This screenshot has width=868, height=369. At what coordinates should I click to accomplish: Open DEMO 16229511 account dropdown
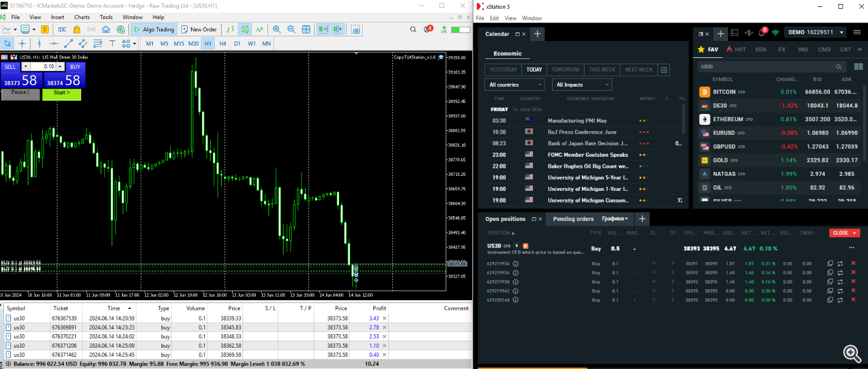pyautogui.click(x=816, y=32)
